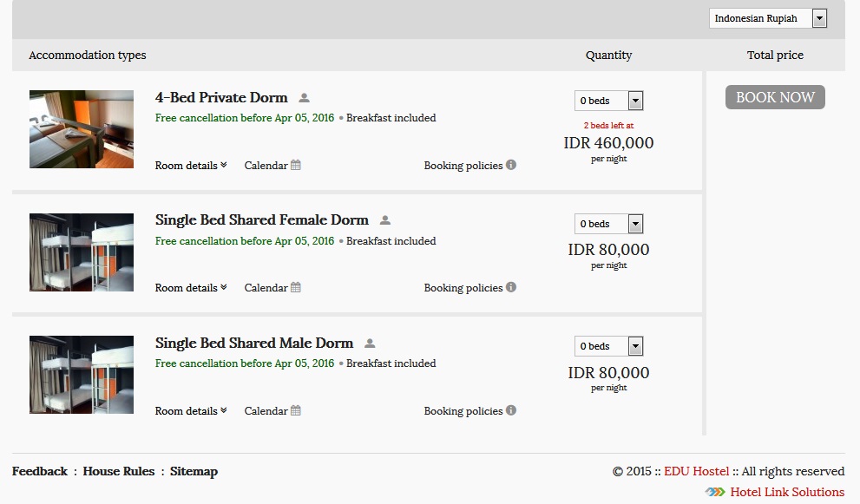Open the House Rules footer link
860x504 pixels.
coord(118,471)
